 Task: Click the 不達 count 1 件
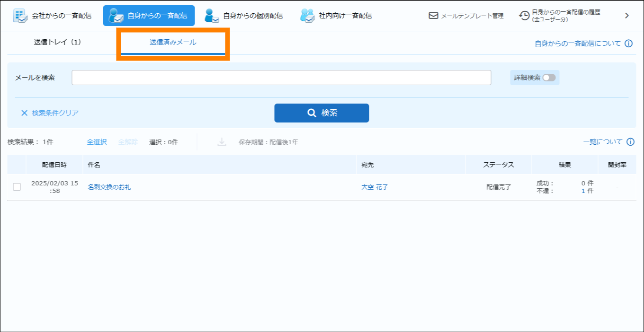[587, 191]
